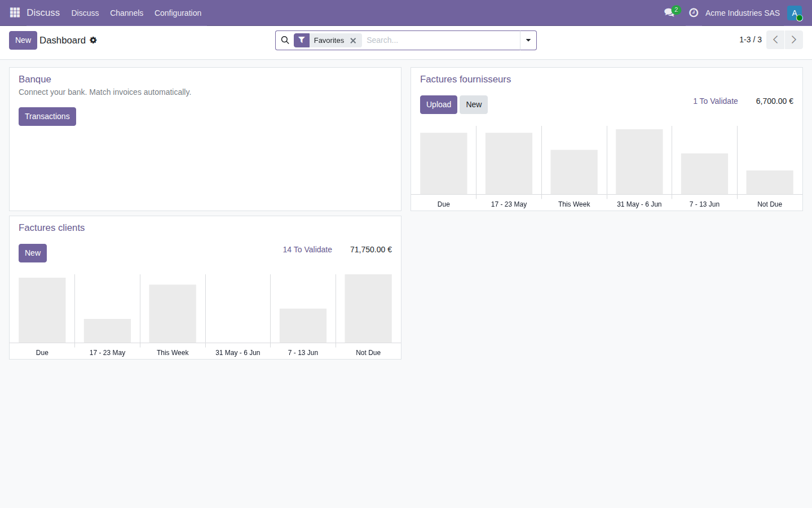Click 31 May - 6 Jun bar in Factures fournisseurs
This screenshot has height=508, width=812.
coord(639,162)
